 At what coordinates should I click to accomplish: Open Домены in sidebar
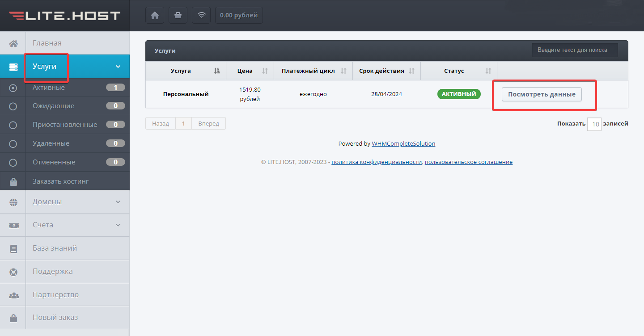point(65,202)
